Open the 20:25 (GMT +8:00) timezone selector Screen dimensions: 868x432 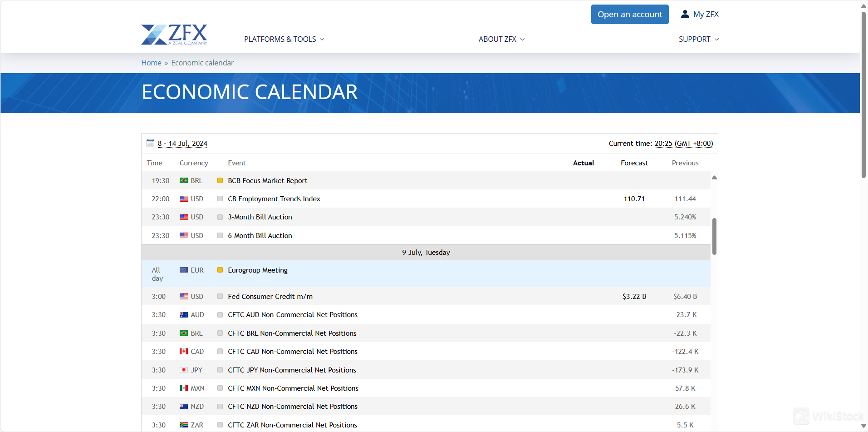click(x=683, y=144)
